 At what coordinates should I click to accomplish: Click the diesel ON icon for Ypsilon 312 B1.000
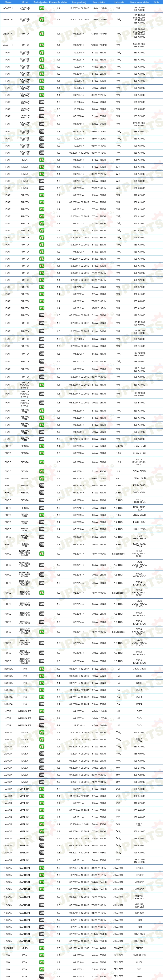[42, 860]
